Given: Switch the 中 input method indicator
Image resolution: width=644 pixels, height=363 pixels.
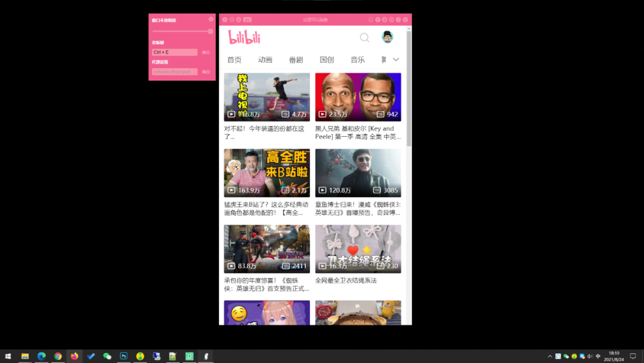Looking at the screenshot, I should [598, 356].
